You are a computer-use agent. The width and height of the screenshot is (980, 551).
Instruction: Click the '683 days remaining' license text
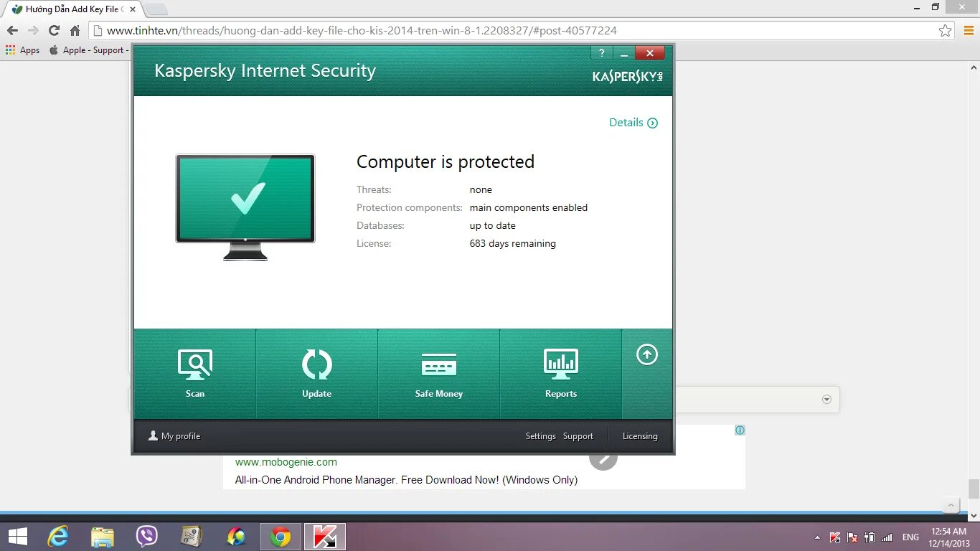pyautogui.click(x=512, y=244)
